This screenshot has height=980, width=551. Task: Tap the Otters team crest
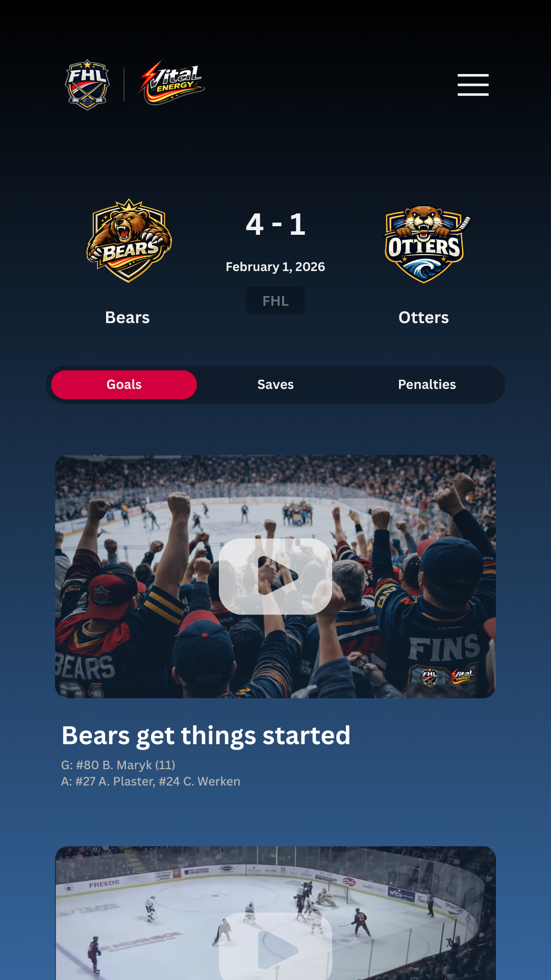424,244
